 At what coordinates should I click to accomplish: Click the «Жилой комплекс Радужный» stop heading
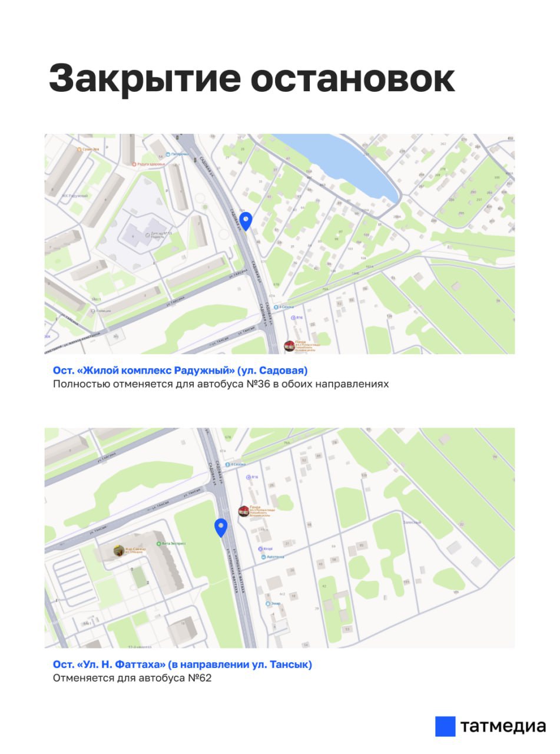tap(180, 371)
